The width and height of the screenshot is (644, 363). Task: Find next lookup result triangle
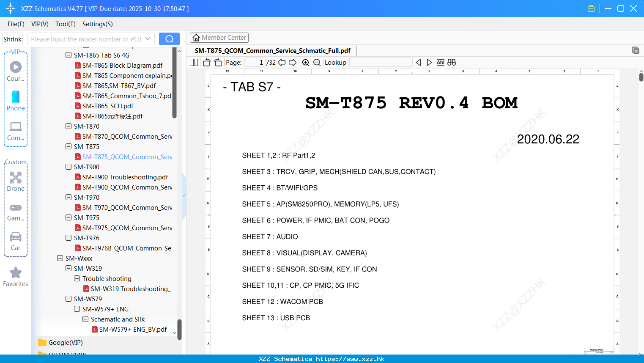coord(429,63)
